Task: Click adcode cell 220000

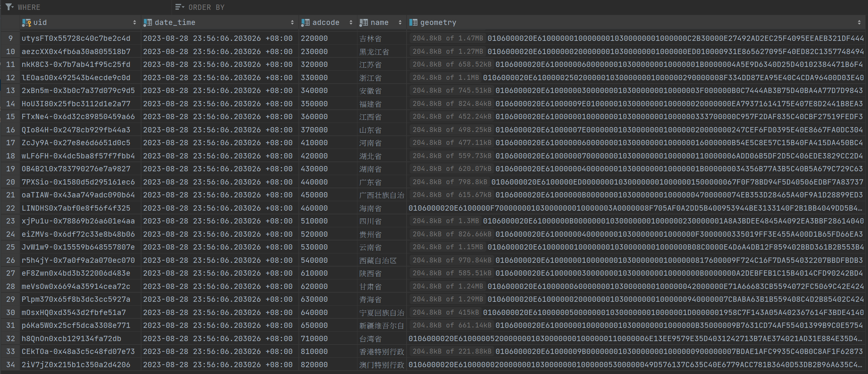Action: click(328, 39)
